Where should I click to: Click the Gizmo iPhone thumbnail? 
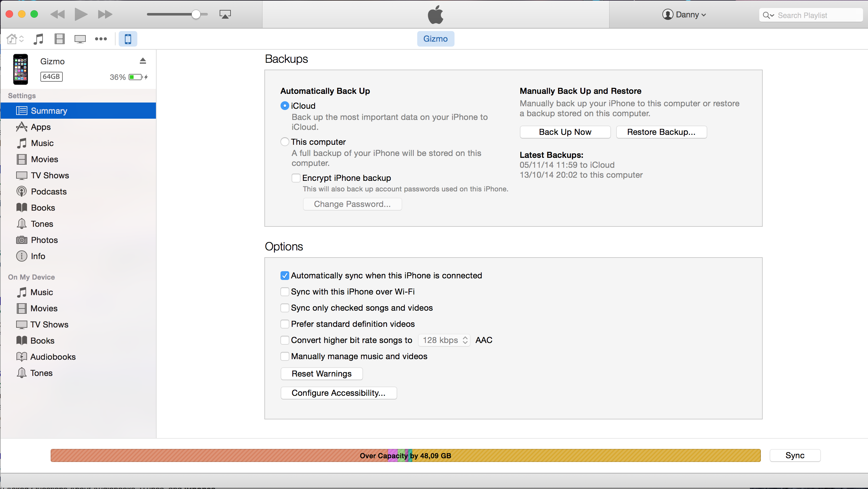(x=21, y=69)
